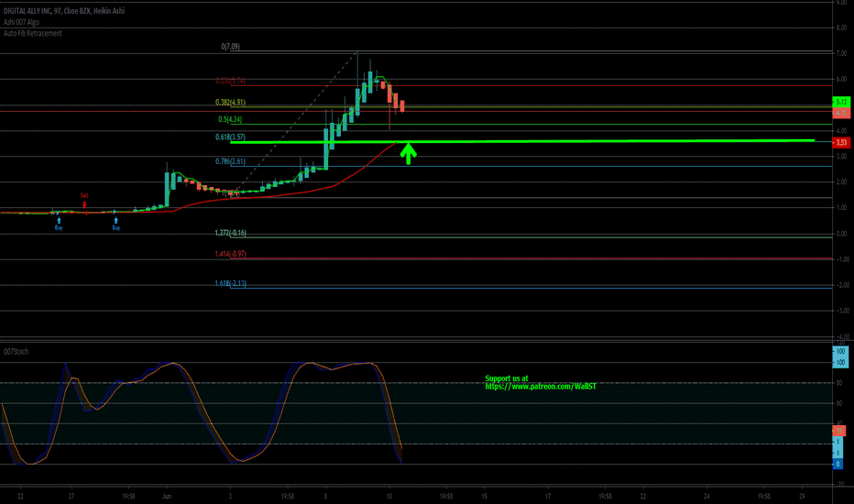
Task: Click the 1.00 price axis label
Action: [x=841, y=208]
